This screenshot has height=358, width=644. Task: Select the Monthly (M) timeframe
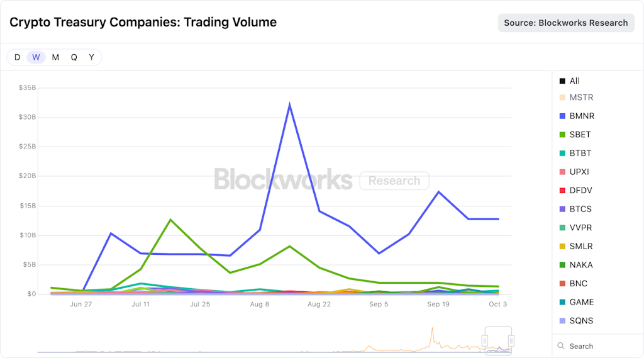(x=55, y=57)
